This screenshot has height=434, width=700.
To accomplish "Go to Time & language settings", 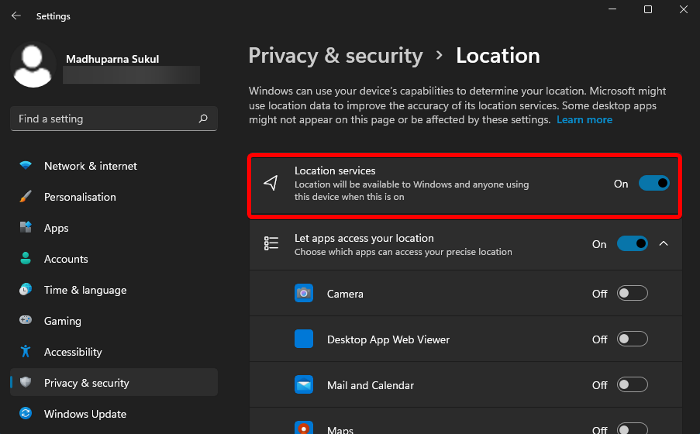I will 85,290.
